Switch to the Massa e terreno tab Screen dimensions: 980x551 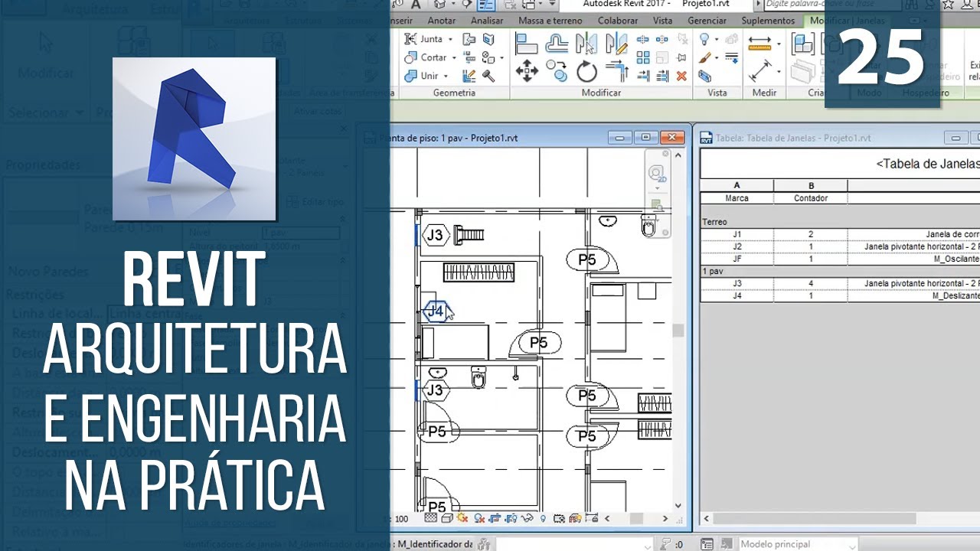(550, 21)
